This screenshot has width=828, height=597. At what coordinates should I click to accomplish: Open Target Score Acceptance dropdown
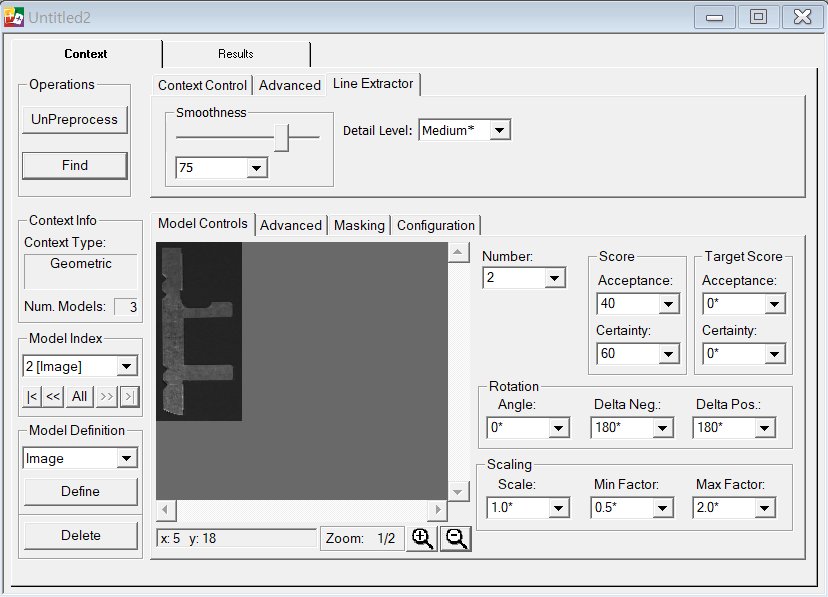pyautogui.click(x=775, y=304)
